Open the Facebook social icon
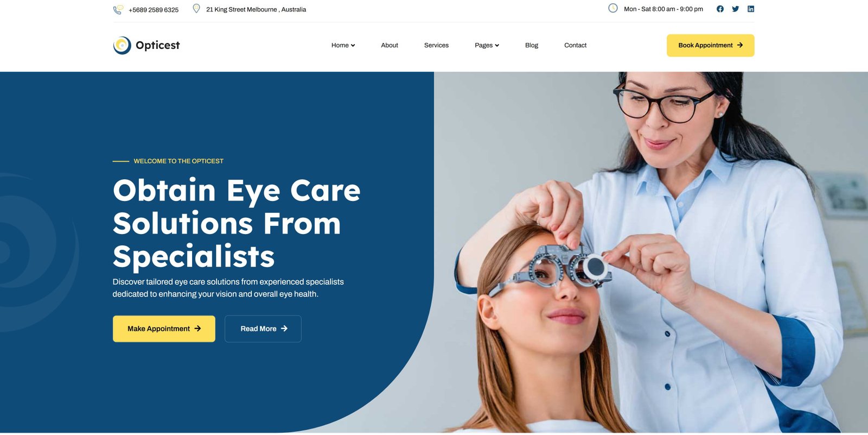The image size is (868, 435). (720, 9)
